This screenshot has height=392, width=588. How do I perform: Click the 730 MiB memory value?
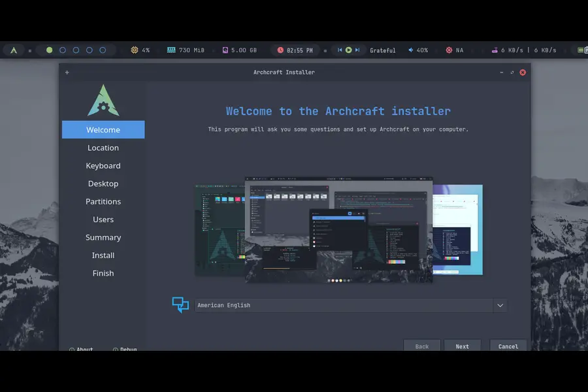[191, 50]
